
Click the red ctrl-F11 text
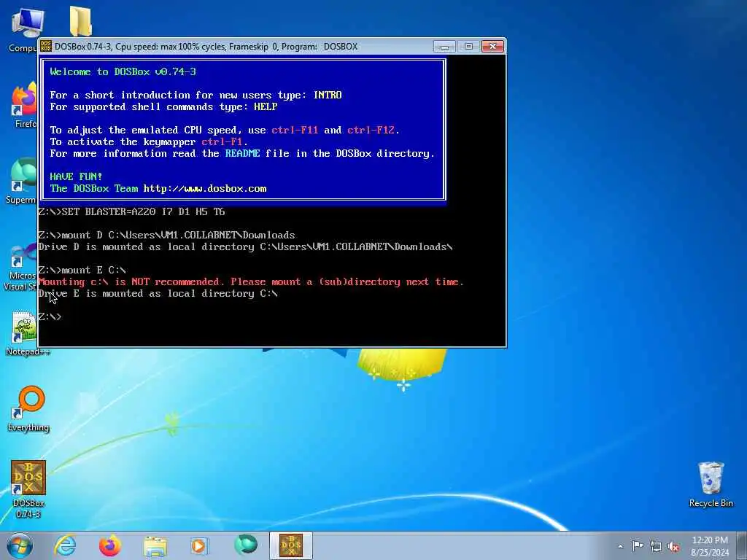[x=295, y=130]
